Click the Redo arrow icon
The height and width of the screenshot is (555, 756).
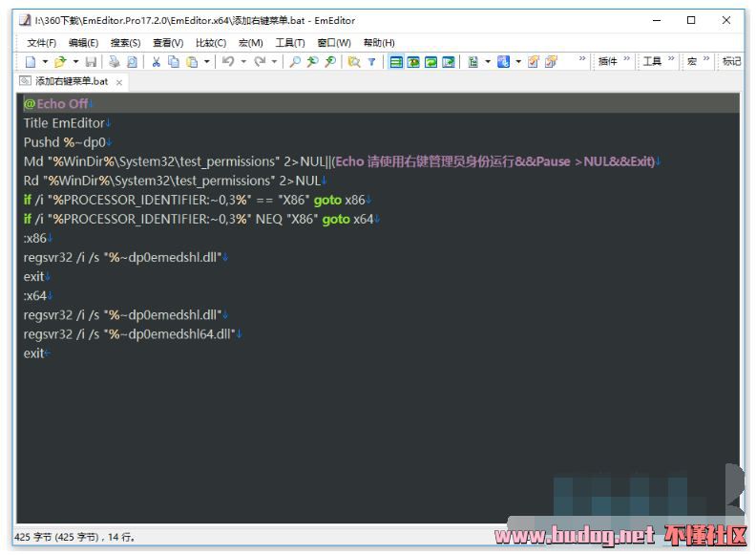[x=260, y=62]
